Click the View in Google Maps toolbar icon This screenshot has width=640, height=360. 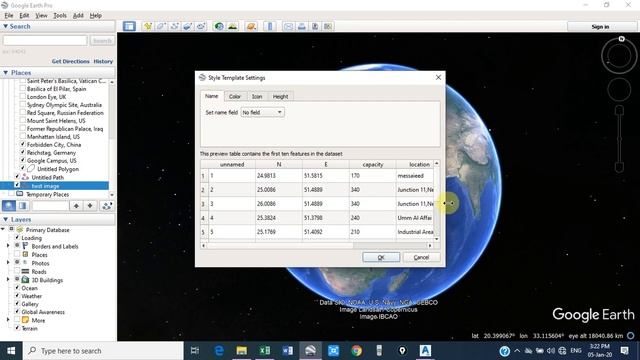pyautogui.click(x=328, y=26)
